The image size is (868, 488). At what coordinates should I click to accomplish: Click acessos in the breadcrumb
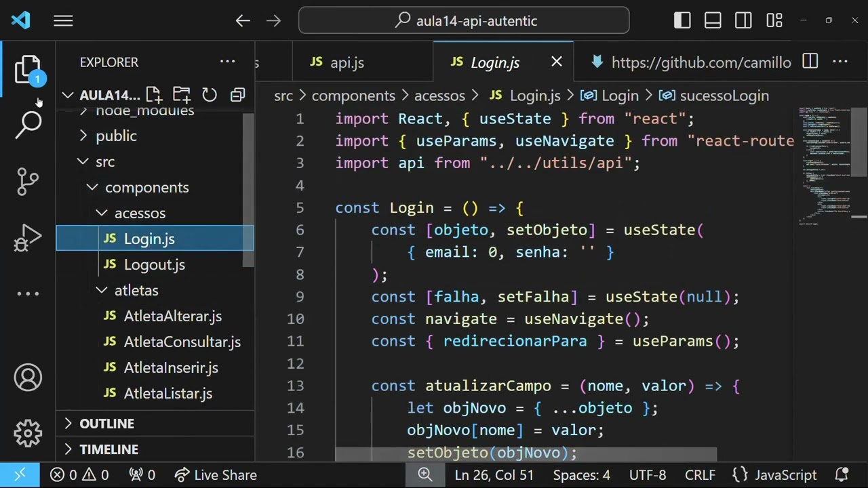pos(439,96)
